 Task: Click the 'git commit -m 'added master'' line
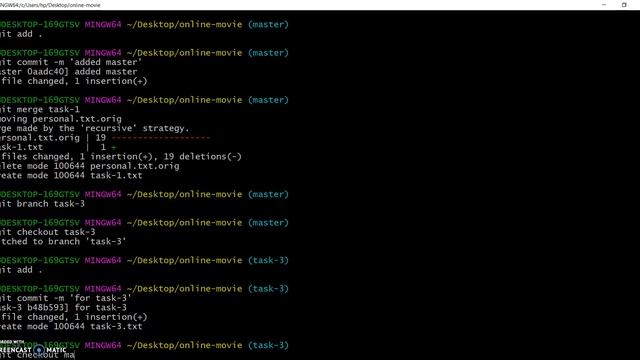point(71,62)
